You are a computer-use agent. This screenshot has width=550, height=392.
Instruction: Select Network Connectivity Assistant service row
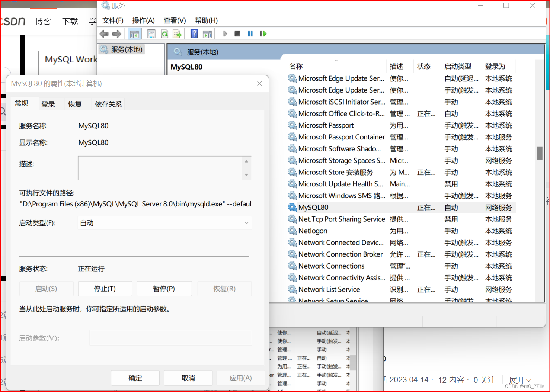402,278
